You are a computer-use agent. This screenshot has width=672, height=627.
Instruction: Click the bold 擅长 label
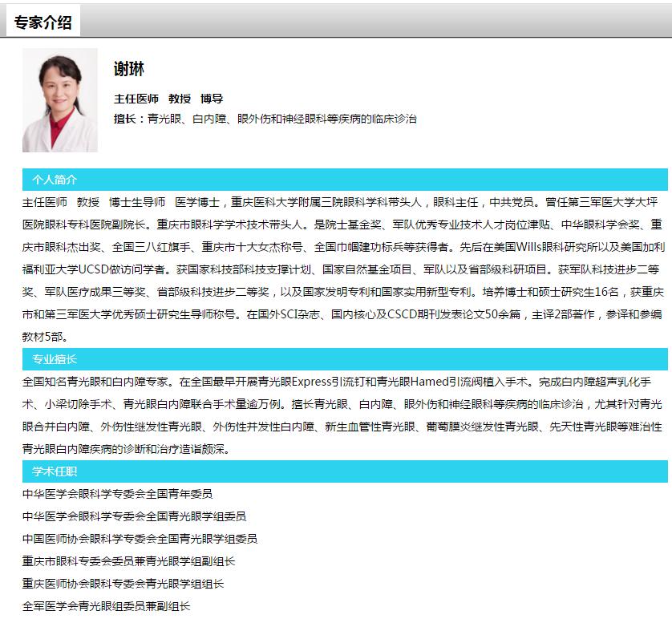125,119
